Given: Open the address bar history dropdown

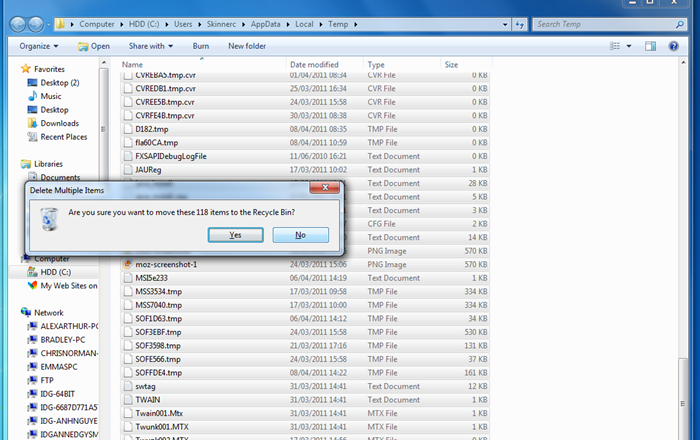Looking at the screenshot, I should (505, 25).
